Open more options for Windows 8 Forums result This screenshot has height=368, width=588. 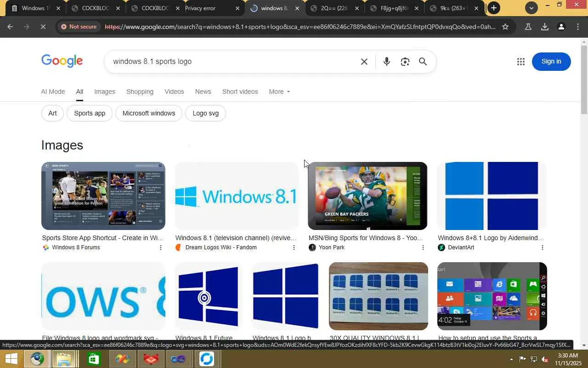[161, 247]
